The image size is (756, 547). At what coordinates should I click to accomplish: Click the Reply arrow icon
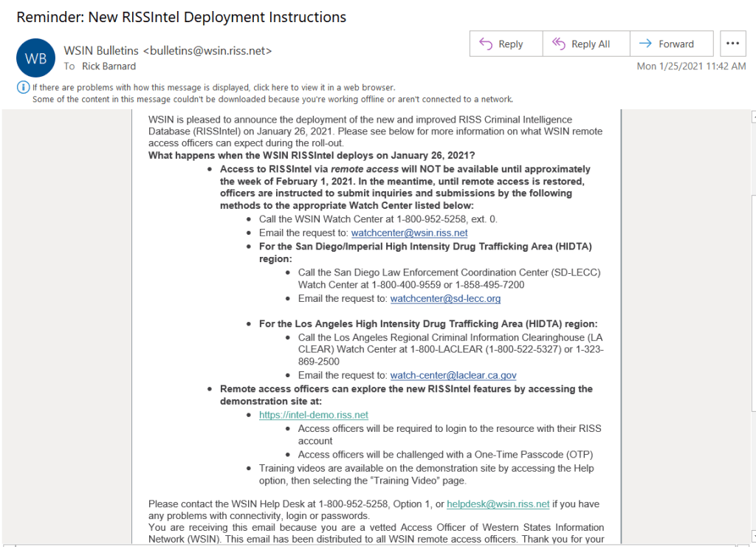486,44
